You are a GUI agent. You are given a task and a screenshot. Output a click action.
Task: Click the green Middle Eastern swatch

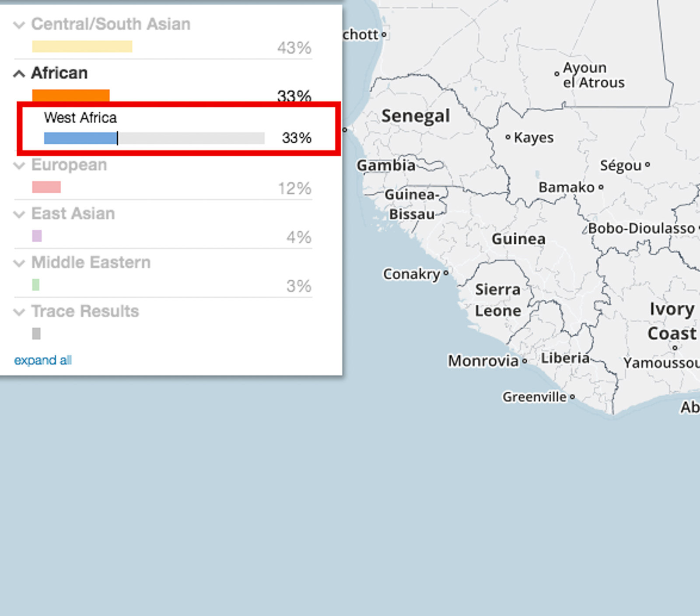point(36,285)
